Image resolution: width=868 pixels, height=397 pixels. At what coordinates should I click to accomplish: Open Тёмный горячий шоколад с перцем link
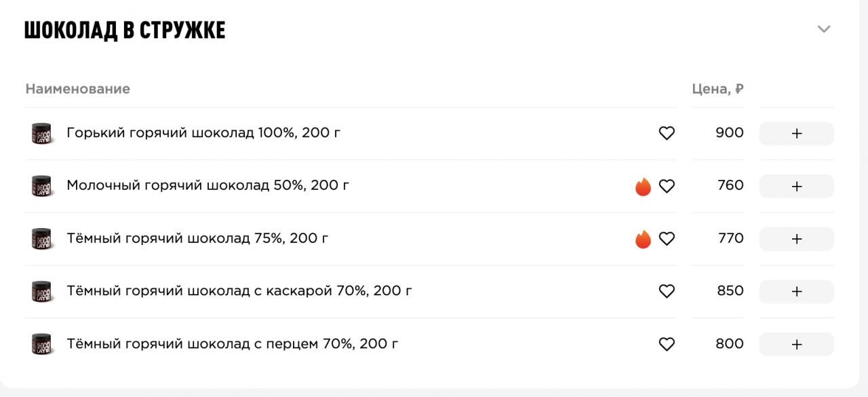[x=232, y=344]
